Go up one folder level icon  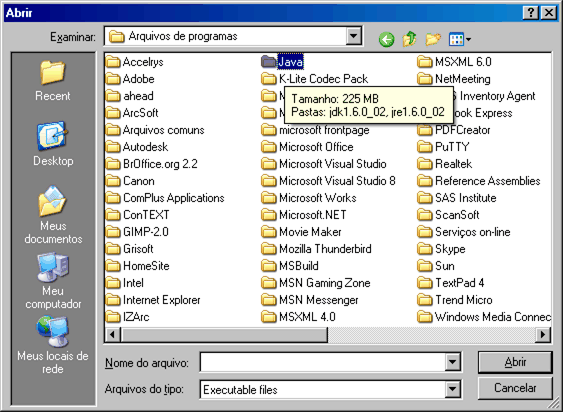pos(410,39)
